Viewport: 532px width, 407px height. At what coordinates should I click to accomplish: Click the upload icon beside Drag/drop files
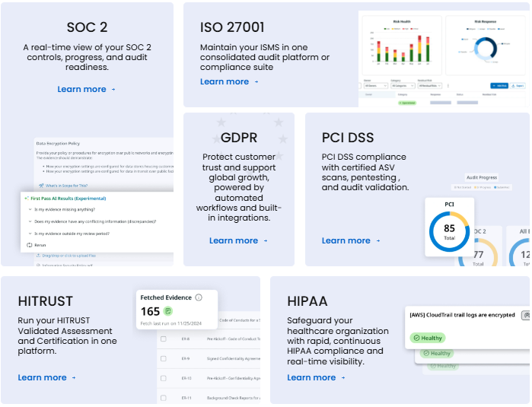[38, 256]
